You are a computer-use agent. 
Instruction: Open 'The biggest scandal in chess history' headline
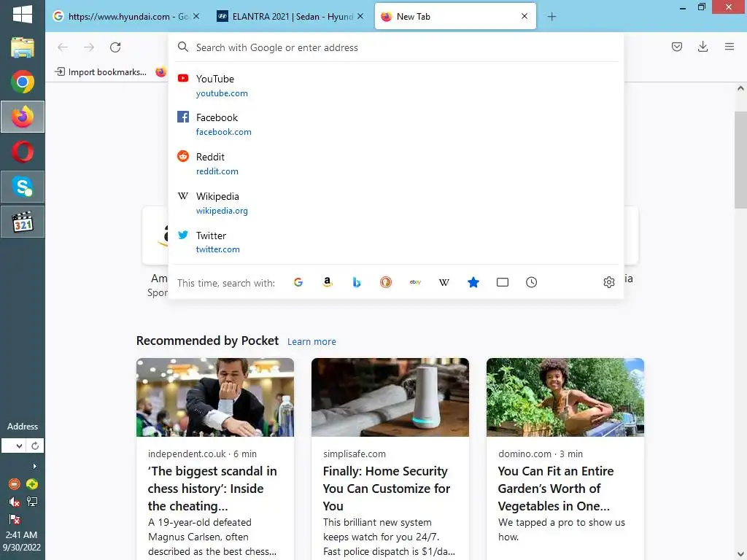coord(212,488)
